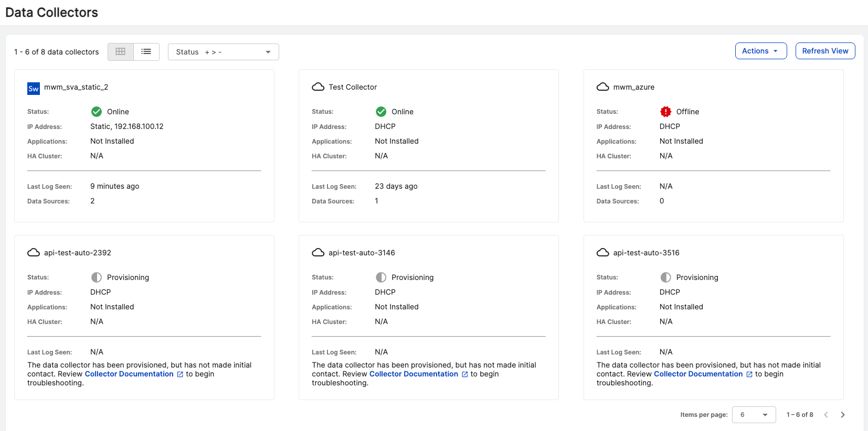Click the external-link icon in api-test-auto-3146 card

point(464,374)
